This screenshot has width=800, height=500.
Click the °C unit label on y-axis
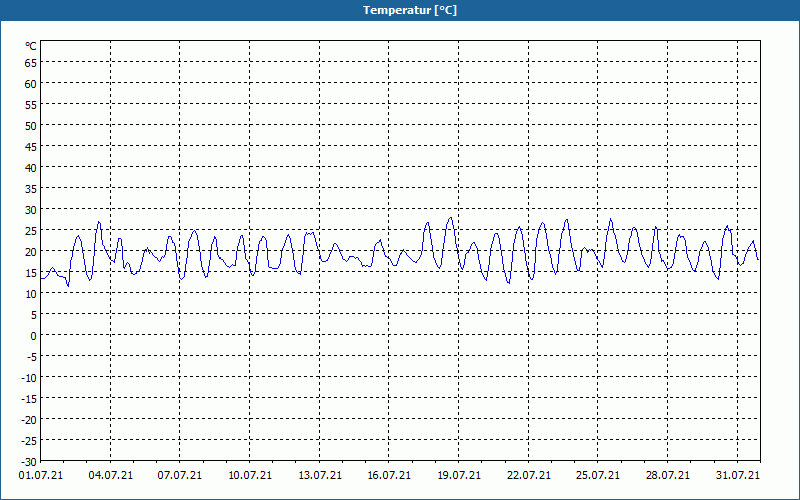pyautogui.click(x=31, y=46)
